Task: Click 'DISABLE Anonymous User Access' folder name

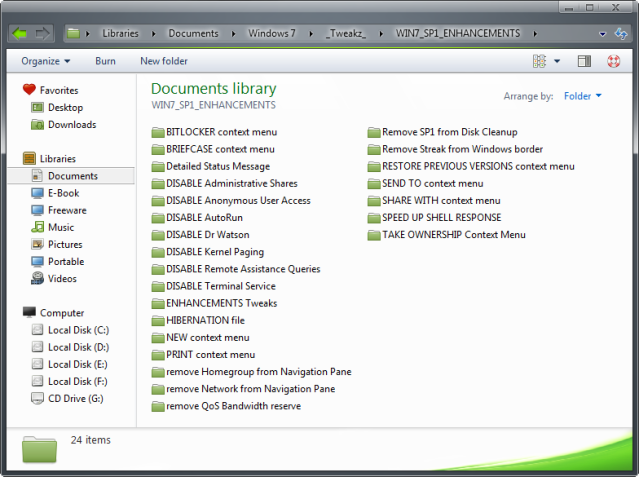Action: tap(238, 201)
